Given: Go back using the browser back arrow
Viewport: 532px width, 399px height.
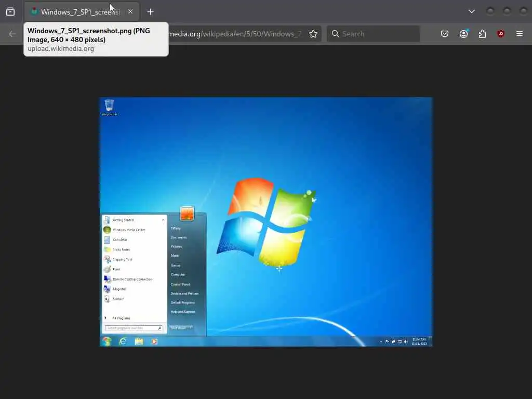Looking at the screenshot, I should (x=12, y=34).
